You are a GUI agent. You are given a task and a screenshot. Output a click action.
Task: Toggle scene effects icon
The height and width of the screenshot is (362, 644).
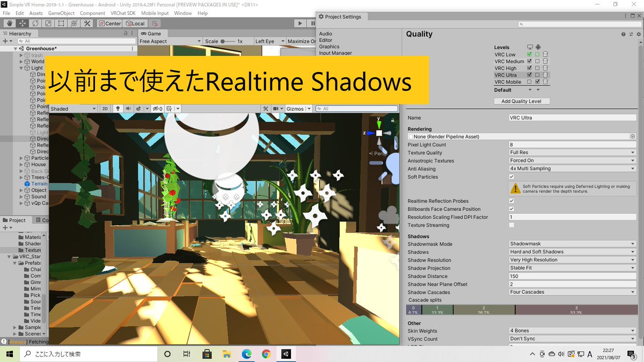[x=138, y=108]
